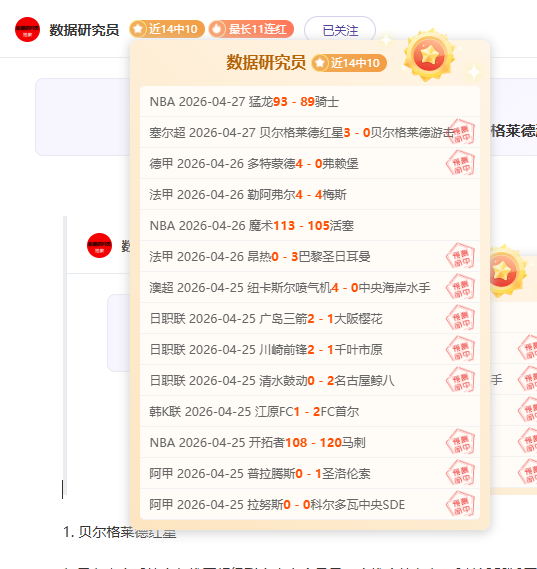Viewport: 537px width, 569px height.
Task: Click the hit stamp on the 昂热 row
Action: (460, 256)
